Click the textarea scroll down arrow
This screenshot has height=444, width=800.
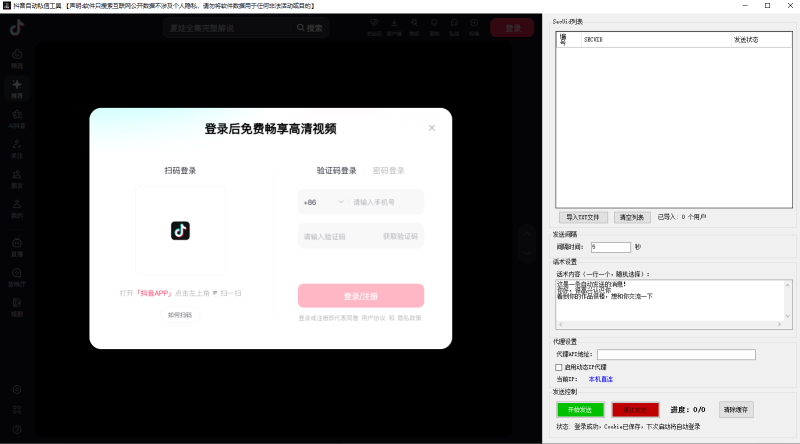787,316
